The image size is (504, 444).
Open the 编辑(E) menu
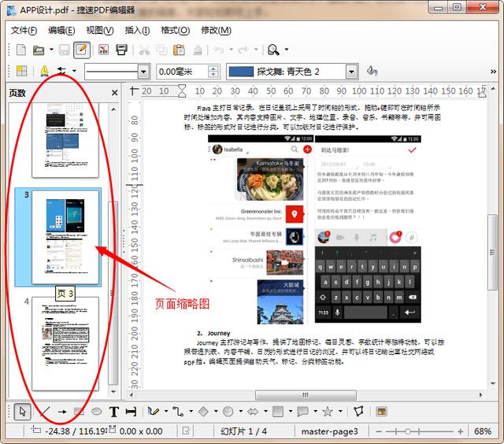pyautogui.click(x=61, y=31)
